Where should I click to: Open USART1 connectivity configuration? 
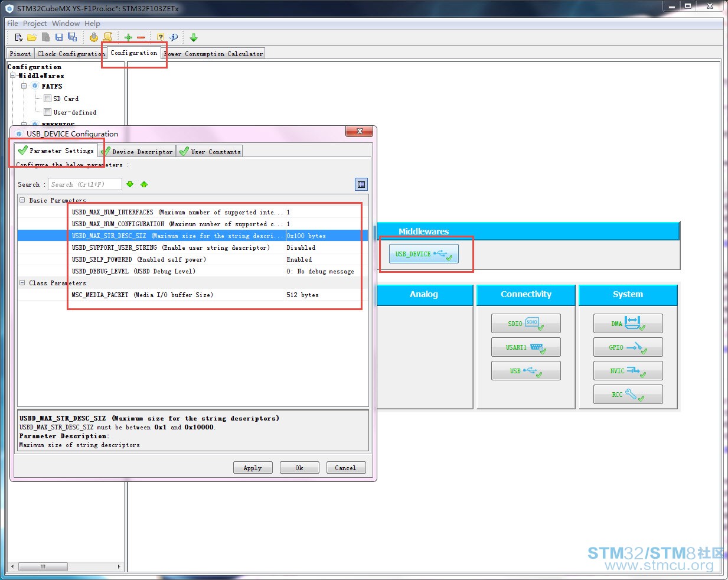pyautogui.click(x=526, y=347)
